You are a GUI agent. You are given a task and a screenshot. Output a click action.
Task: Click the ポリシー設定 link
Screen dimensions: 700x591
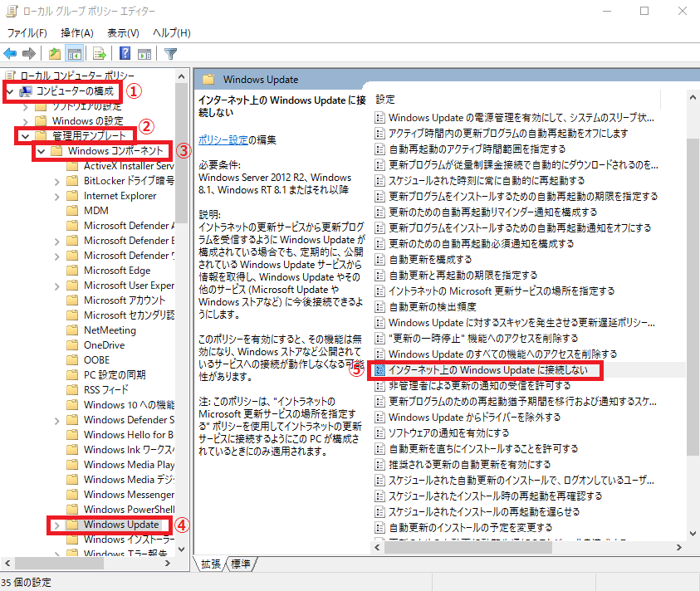coord(223,139)
